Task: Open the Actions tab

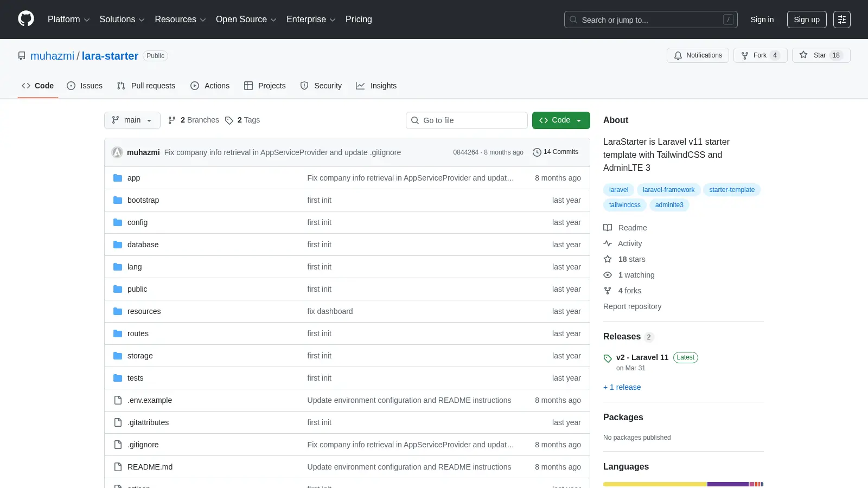Action: click(x=210, y=86)
